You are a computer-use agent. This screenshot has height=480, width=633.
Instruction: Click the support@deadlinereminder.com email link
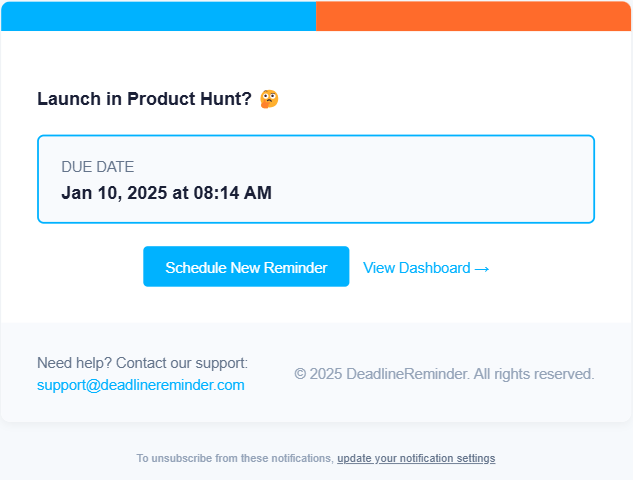click(140, 385)
